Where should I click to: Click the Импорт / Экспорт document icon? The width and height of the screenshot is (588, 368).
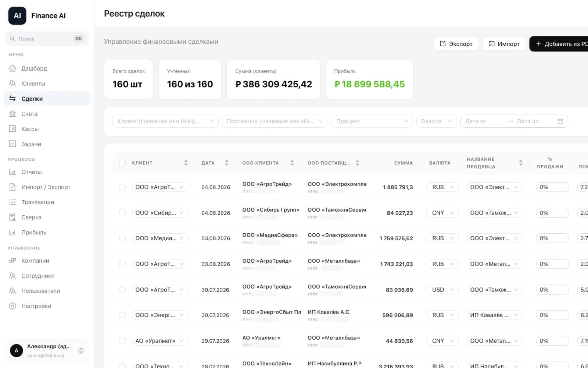point(12,187)
